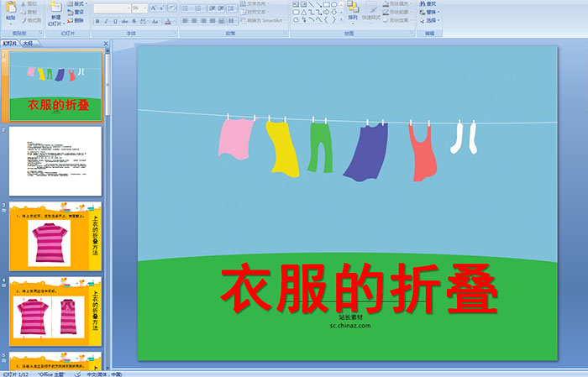Toggle Align Text Right
Viewport: 588px width, 377px height.
pyautogui.click(x=203, y=21)
